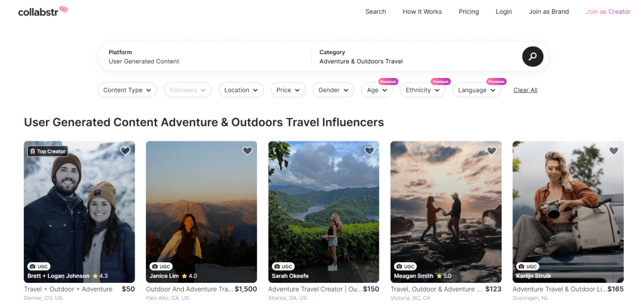Click the Top Creator badge
Image resolution: width=644 pixels, height=308 pixels.
[x=47, y=151]
